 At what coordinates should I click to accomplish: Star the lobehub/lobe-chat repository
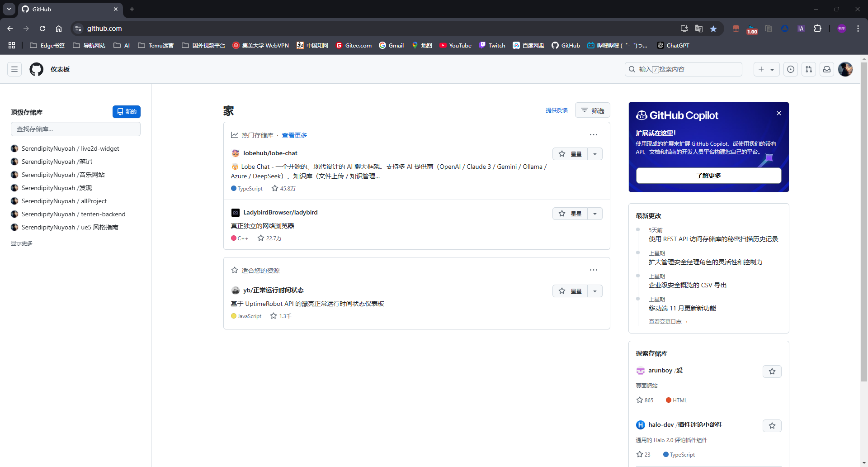(x=570, y=154)
